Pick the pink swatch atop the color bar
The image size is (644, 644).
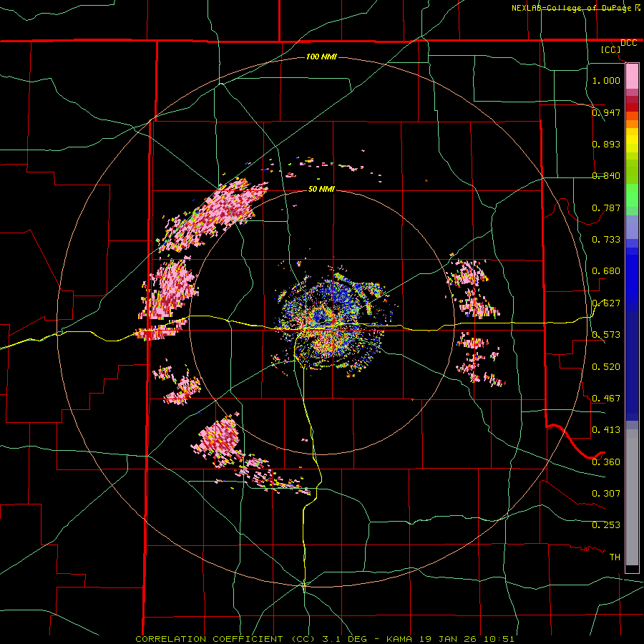coord(632,76)
